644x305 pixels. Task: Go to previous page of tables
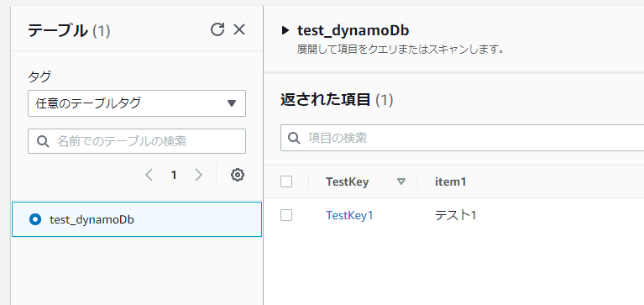point(149,175)
